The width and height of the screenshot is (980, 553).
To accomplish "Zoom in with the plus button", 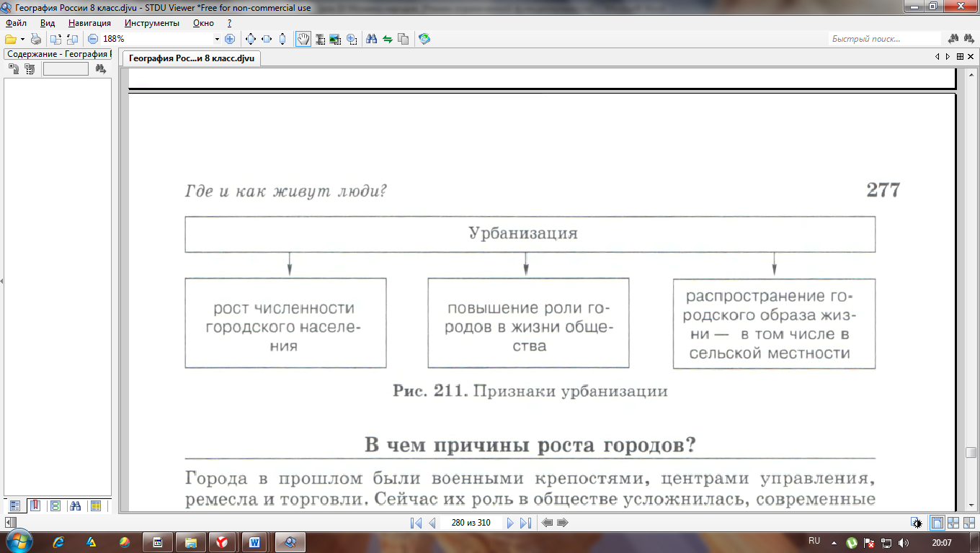I will [x=230, y=39].
